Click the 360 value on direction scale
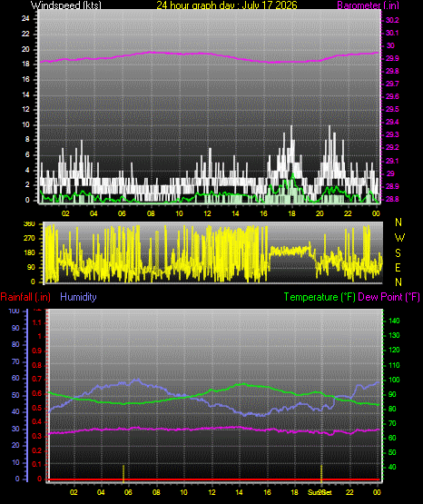Screen dimensions: 423x504 coord(29,224)
